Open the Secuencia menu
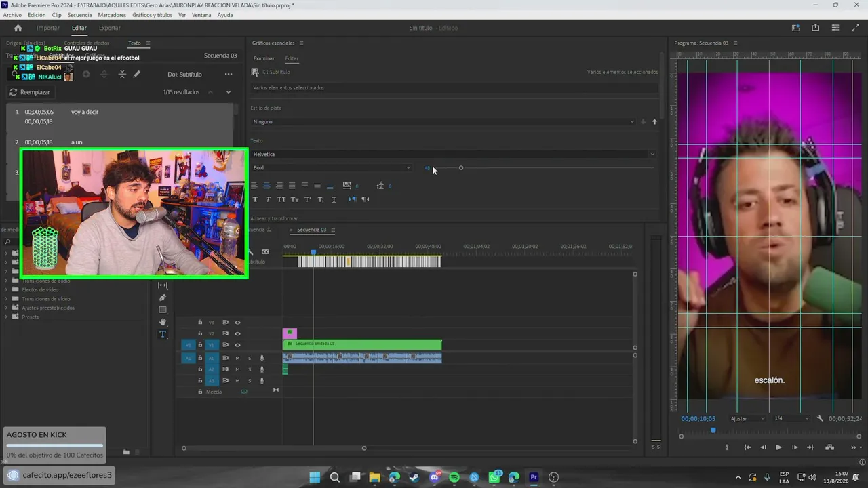868x488 pixels. [x=80, y=15]
